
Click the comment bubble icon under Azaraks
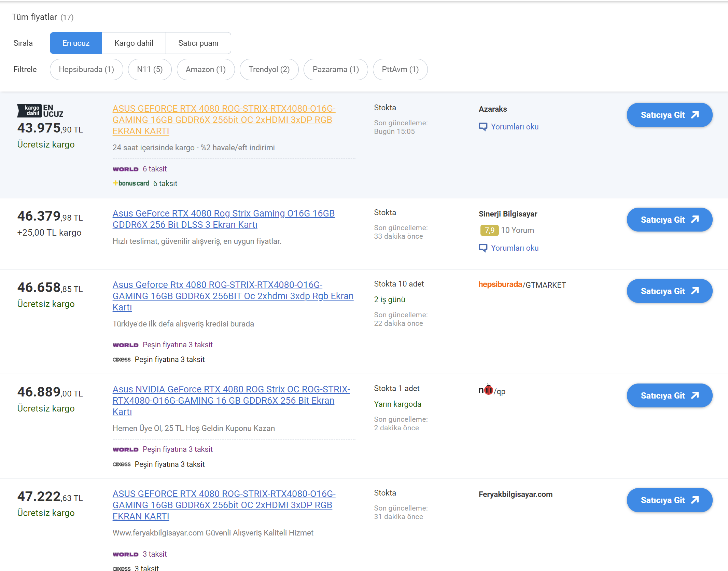[x=483, y=127]
